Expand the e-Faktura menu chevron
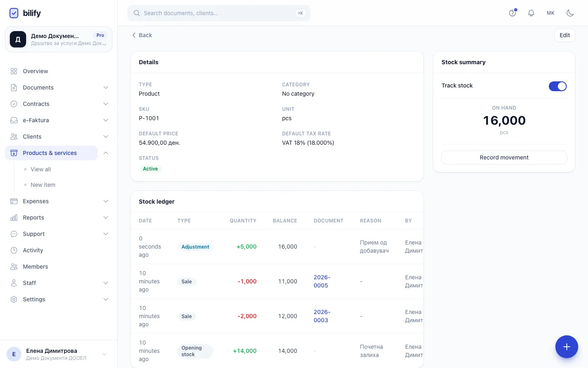This screenshot has width=588, height=368. point(106,120)
